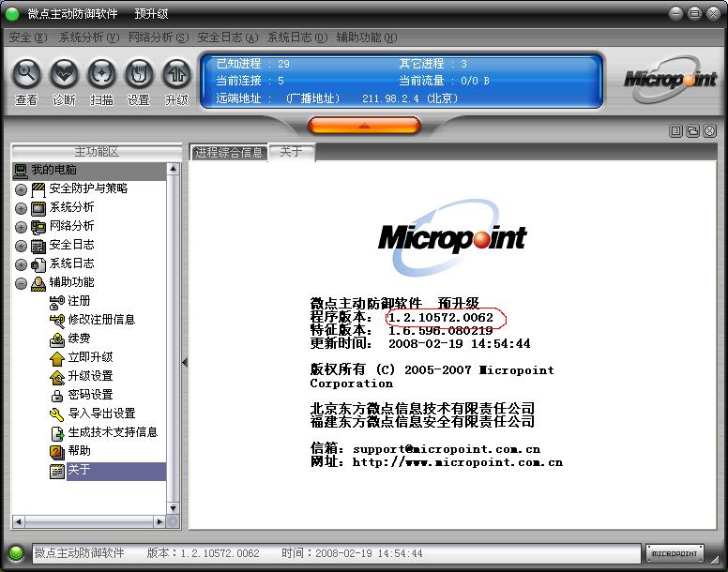Select 密码设置 in the sidebar
Viewport: 728px width, 572px height.
(x=91, y=395)
